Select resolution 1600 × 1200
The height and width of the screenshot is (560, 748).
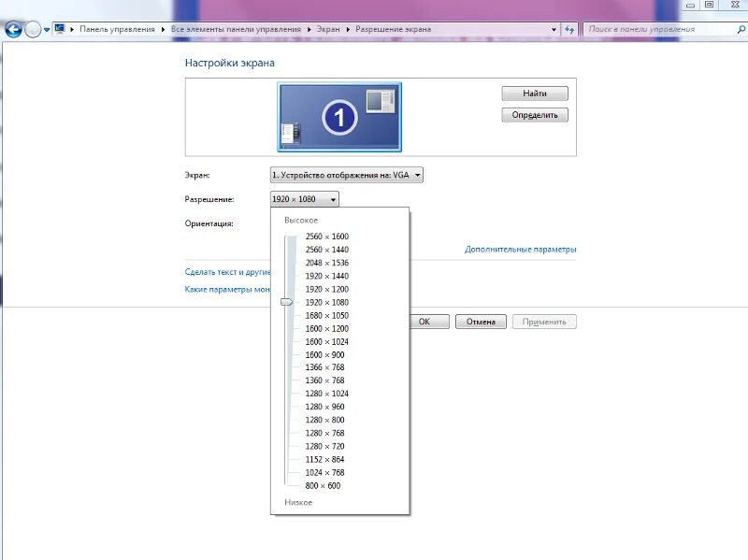[x=326, y=329]
